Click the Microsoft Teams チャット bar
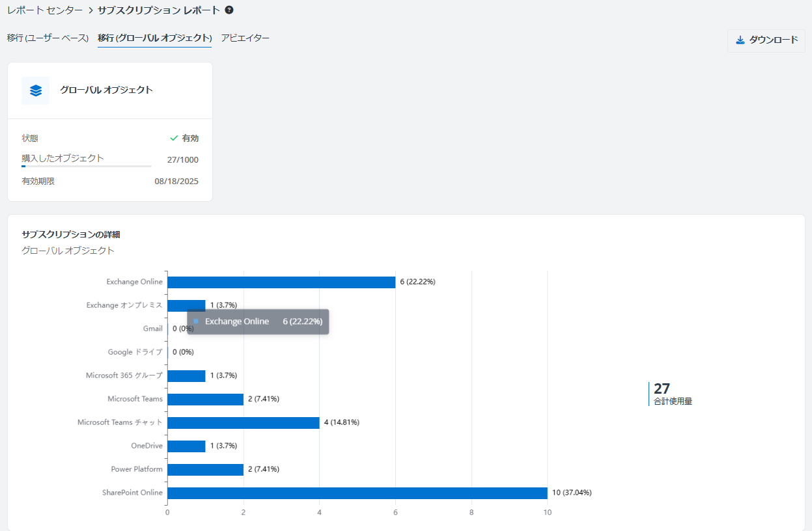 (244, 422)
